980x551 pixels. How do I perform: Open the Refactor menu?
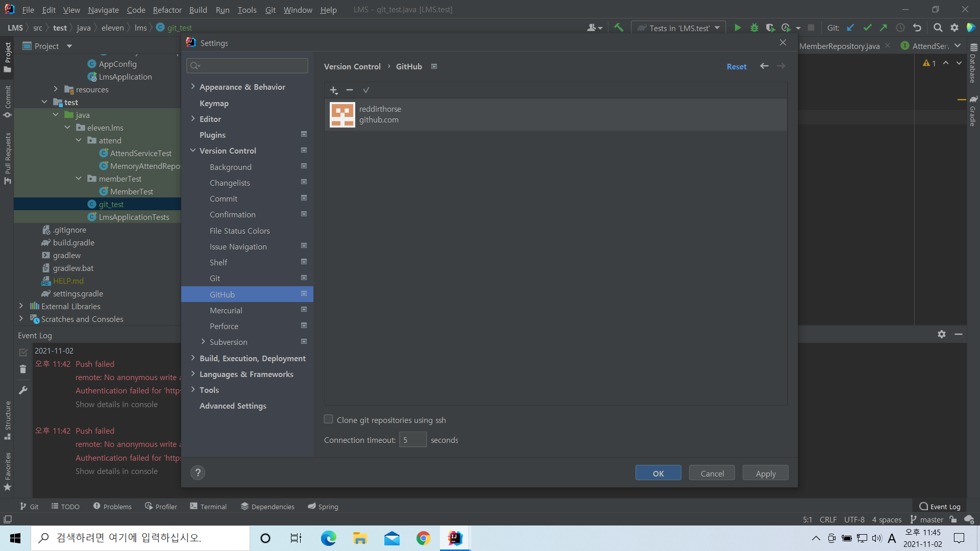pyautogui.click(x=167, y=10)
